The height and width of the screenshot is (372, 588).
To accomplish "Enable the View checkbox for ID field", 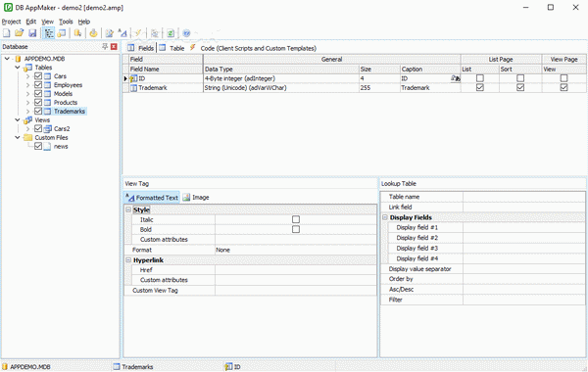I will pyautogui.click(x=563, y=78).
